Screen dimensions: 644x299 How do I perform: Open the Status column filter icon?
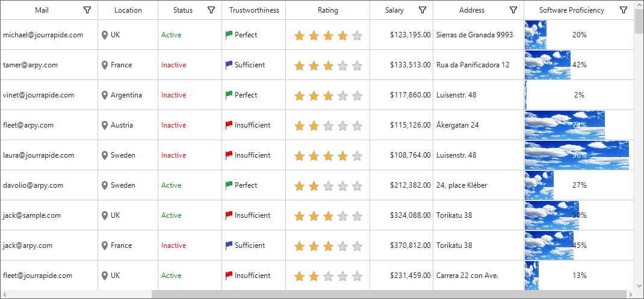211,10
